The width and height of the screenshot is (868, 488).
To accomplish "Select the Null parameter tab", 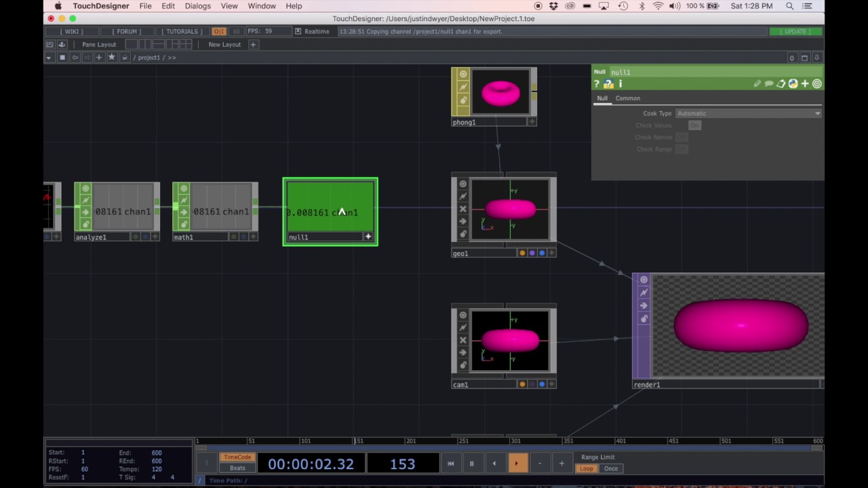I will click(602, 98).
